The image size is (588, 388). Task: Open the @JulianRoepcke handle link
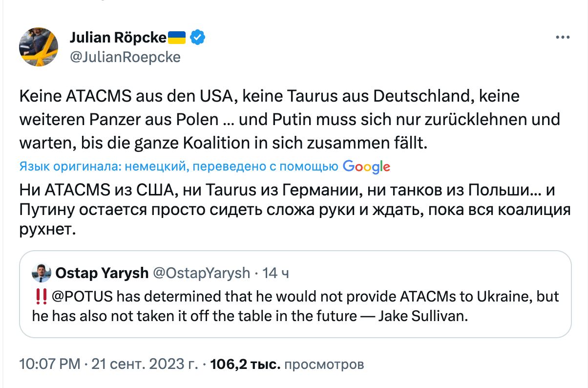pyautogui.click(x=125, y=57)
